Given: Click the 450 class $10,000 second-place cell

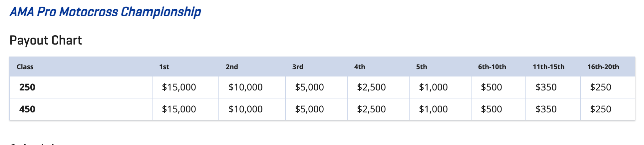Looking at the screenshot, I should pyautogui.click(x=252, y=109).
